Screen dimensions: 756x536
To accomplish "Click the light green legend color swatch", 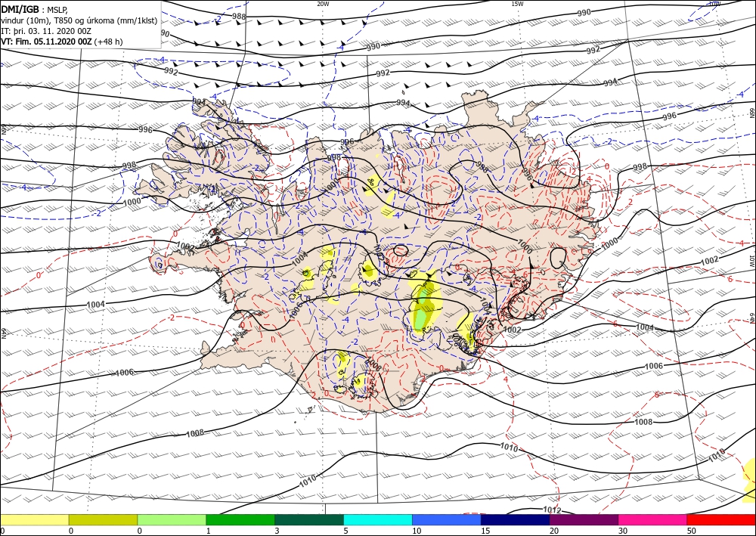I will [x=172, y=519].
